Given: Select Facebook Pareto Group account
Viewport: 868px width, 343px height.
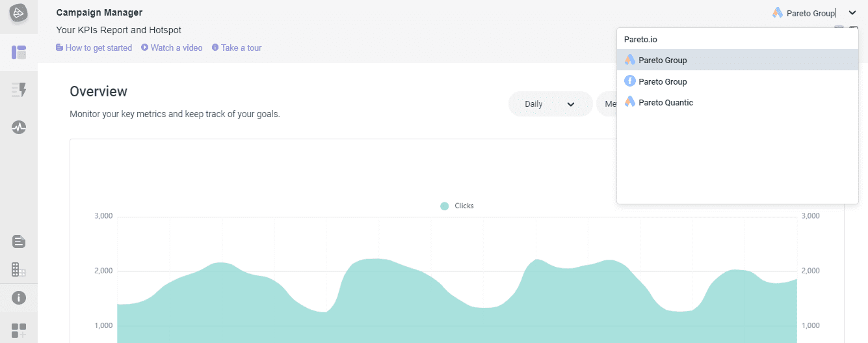Looking at the screenshot, I should (663, 82).
